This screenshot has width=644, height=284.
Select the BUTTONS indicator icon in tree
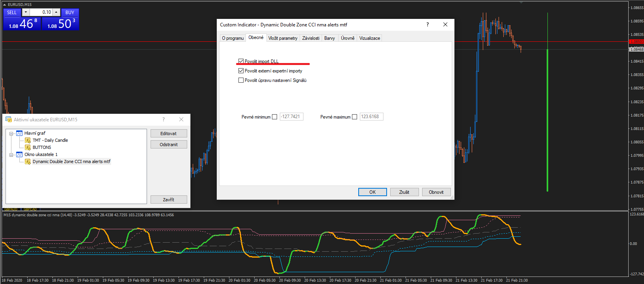28,147
